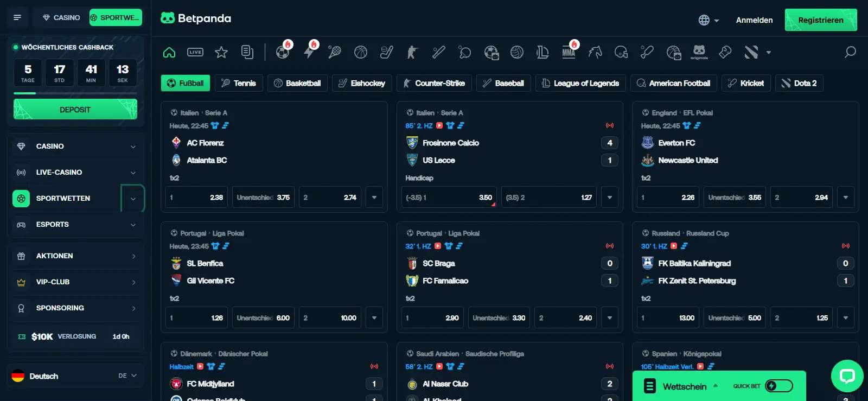This screenshot has height=401, width=868.
Task: Show more sports via toolbar arrow
Action: [x=768, y=53]
